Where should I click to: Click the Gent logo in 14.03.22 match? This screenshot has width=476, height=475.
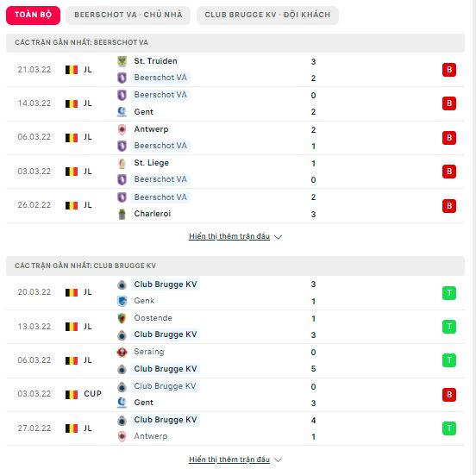click(x=122, y=112)
